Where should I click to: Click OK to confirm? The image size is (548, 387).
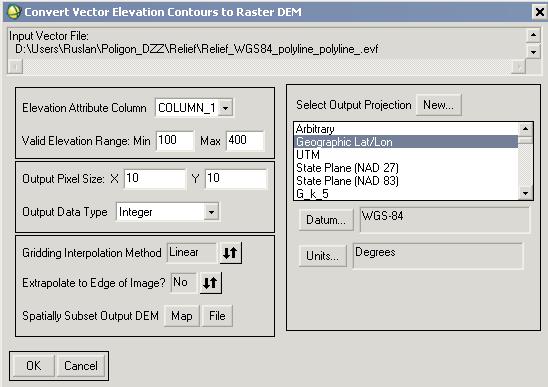point(34,366)
